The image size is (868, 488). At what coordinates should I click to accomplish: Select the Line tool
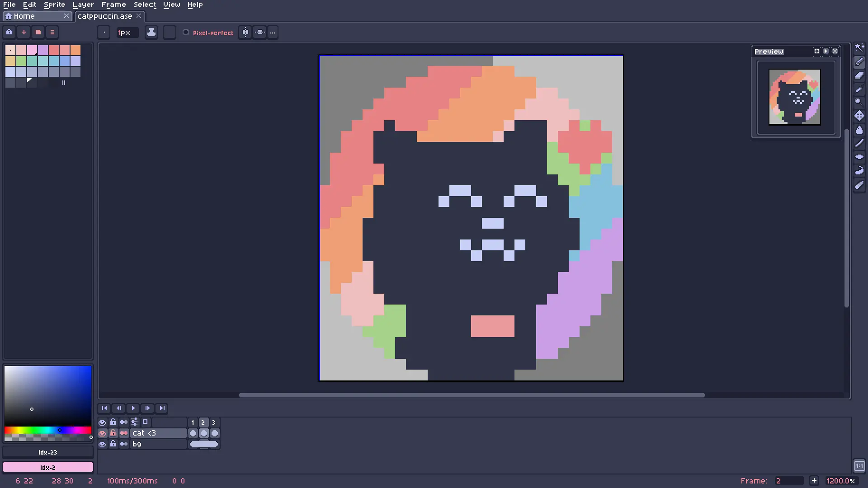tap(859, 143)
